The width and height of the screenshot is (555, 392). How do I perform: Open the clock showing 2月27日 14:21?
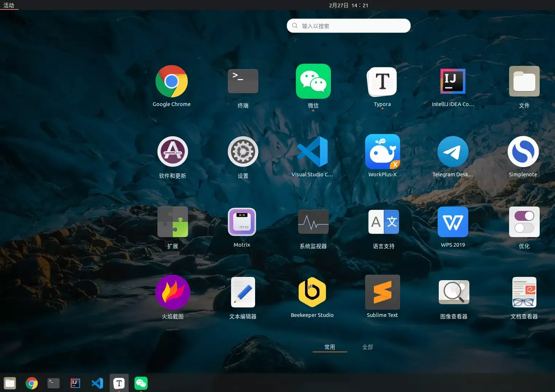(349, 5)
